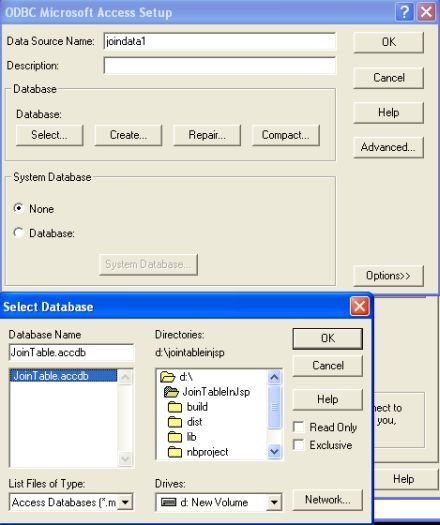Click directories list scroll up arrow
440x525 pixels.
click(x=274, y=377)
